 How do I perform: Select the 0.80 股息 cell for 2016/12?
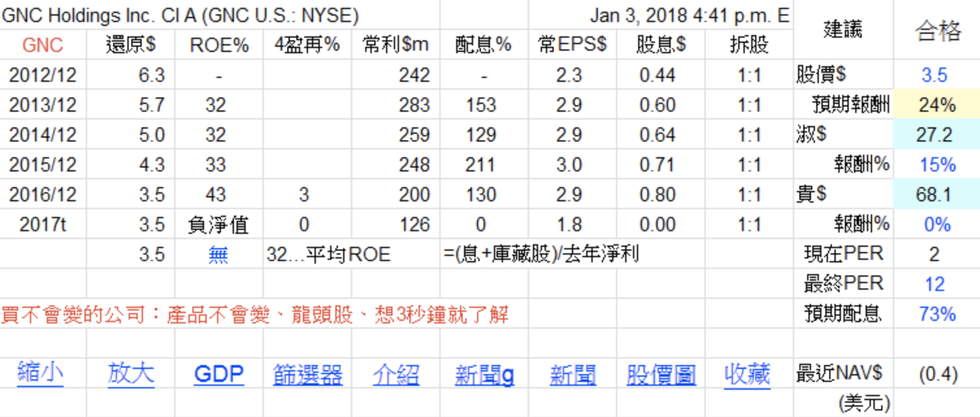point(661,194)
